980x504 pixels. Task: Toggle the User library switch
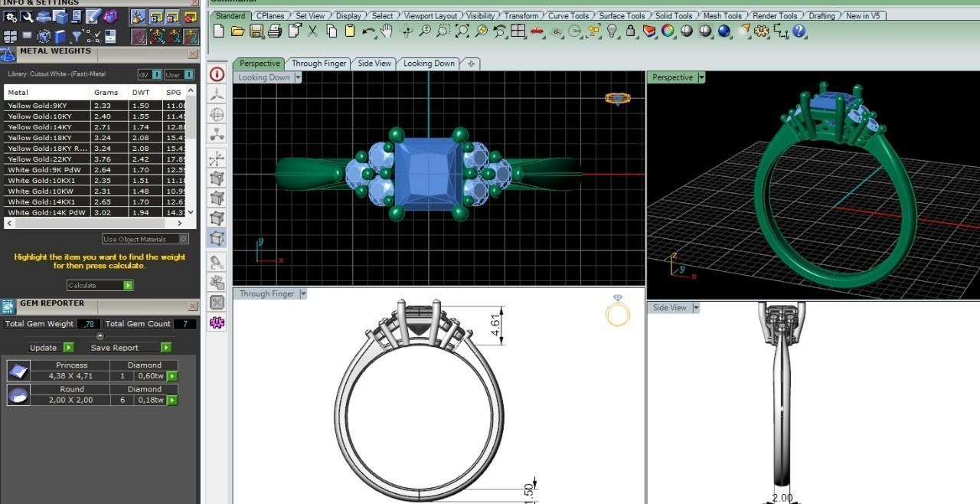click(179, 74)
